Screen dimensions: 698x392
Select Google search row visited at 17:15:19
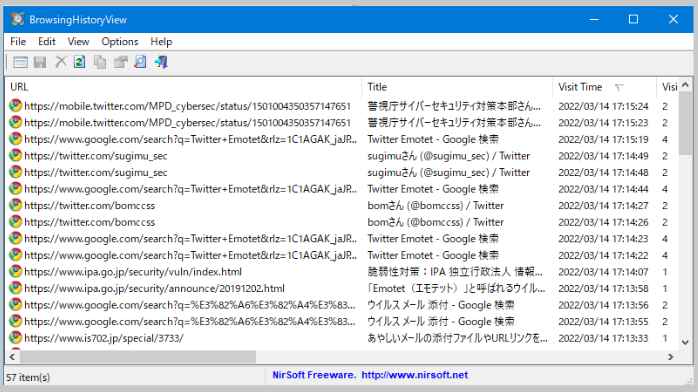point(343,139)
